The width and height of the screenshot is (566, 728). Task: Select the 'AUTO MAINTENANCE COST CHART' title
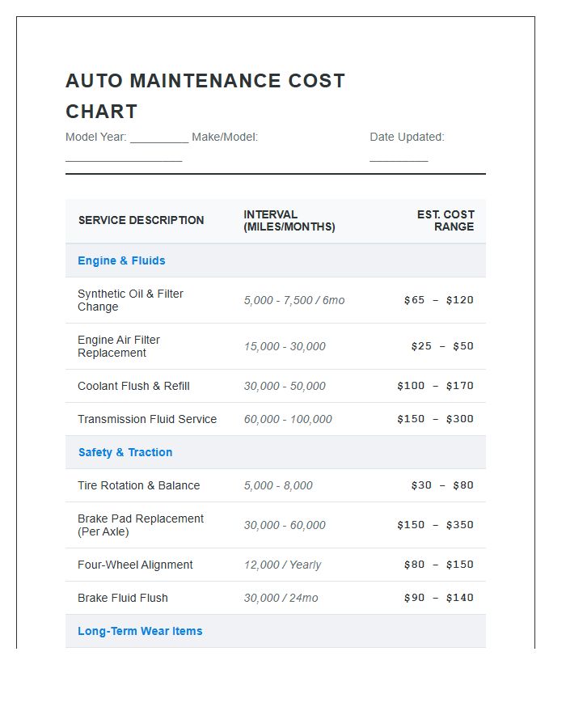click(x=205, y=96)
